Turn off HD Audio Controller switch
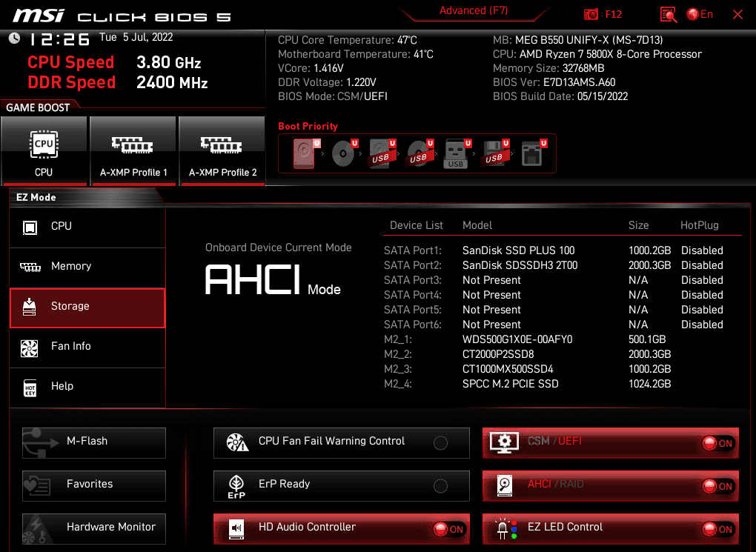The width and height of the screenshot is (756, 552). tap(448, 529)
